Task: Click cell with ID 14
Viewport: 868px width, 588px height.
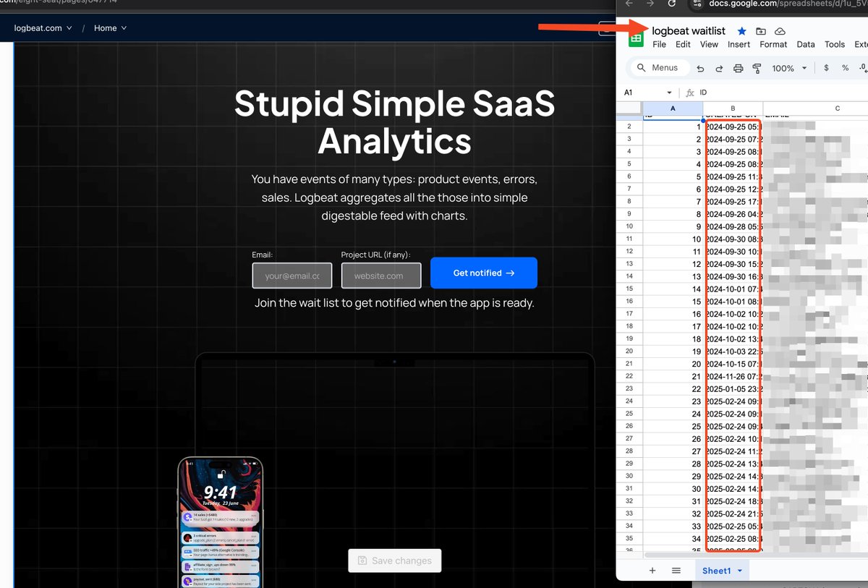Action: [673, 289]
